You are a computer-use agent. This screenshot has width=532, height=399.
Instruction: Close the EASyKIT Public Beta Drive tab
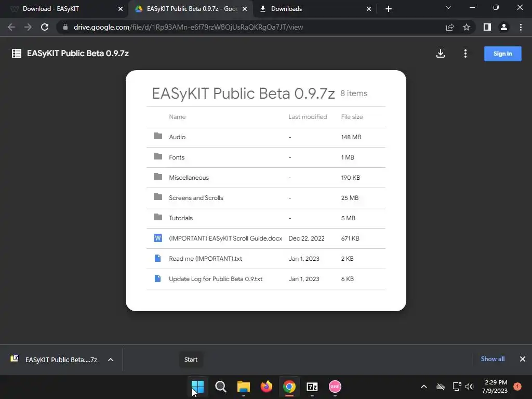[x=245, y=9]
